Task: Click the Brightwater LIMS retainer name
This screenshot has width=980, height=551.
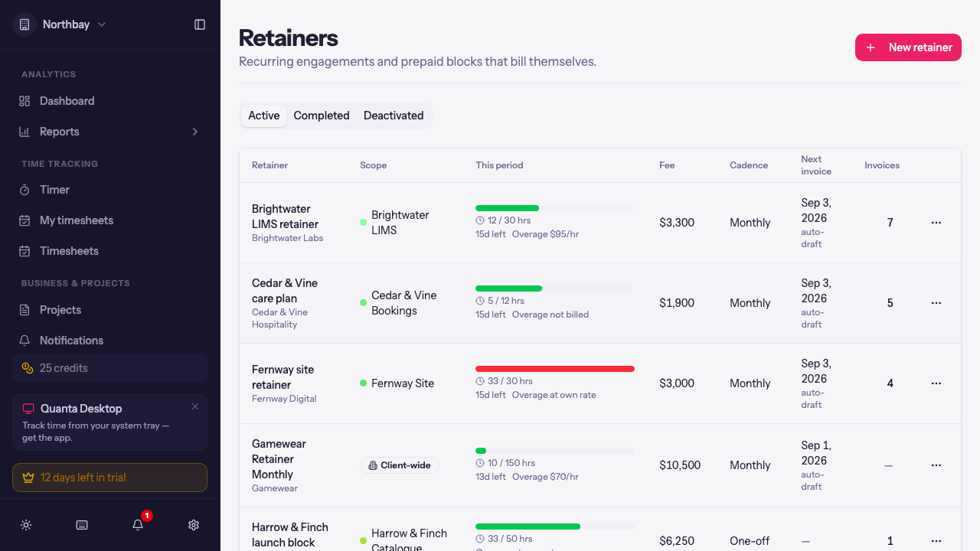Action: (x=285, y=217)
